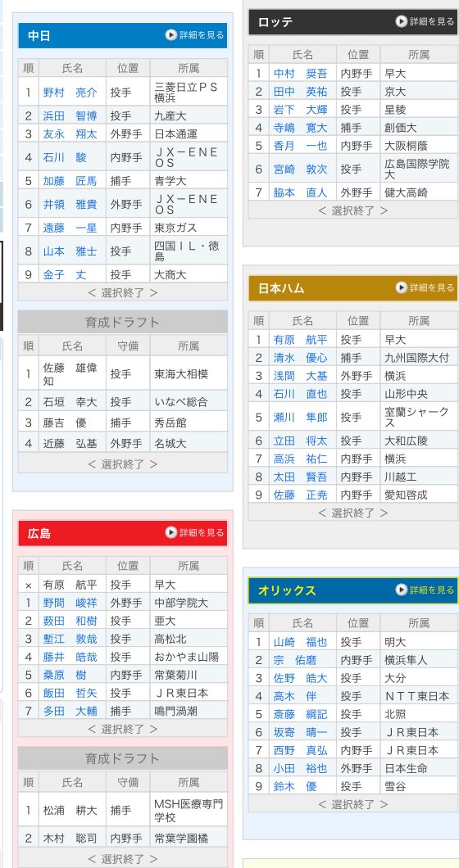Open player link 石川 直也
Viewport: 459px width, 868px height.
click(x=300, y=394)
